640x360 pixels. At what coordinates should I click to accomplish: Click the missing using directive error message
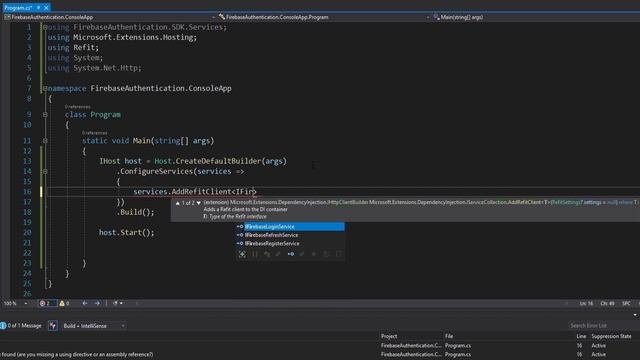point(77,355)
